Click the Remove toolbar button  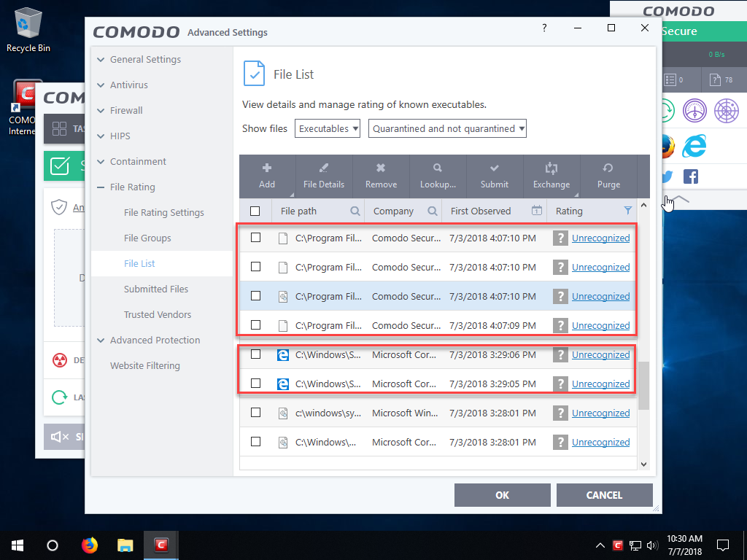click(x=381, y=176)
